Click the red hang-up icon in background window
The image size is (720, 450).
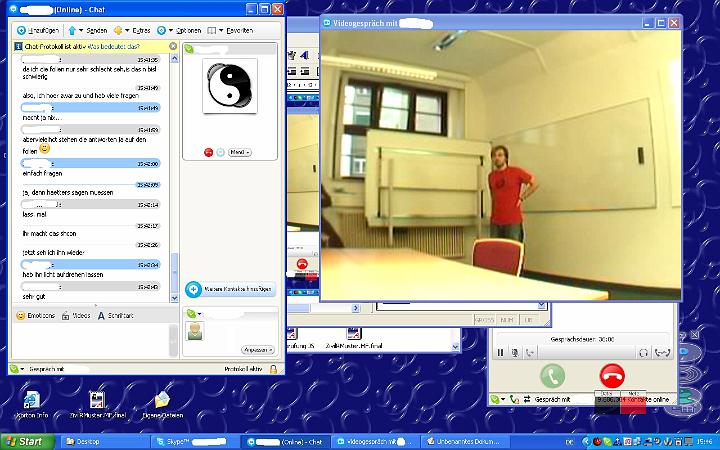pos(302,264)
